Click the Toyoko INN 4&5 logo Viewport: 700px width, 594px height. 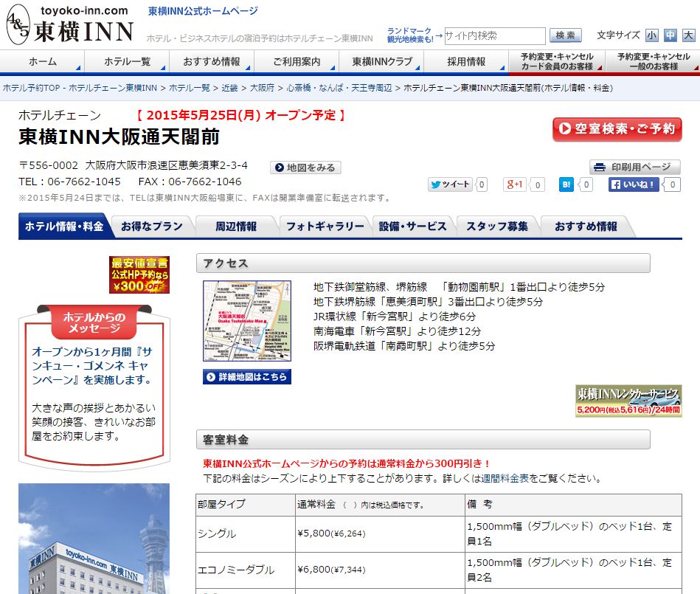(70, 25)
